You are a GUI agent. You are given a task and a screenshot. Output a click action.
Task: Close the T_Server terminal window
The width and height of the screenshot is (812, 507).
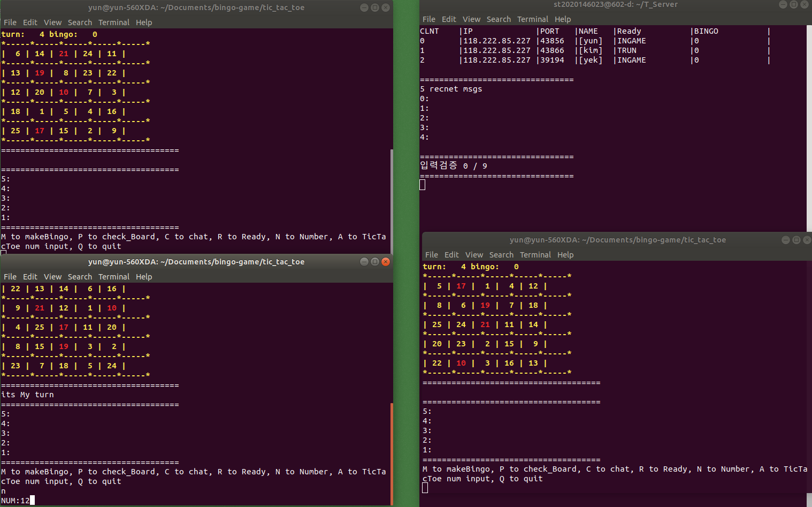[805, 4]
